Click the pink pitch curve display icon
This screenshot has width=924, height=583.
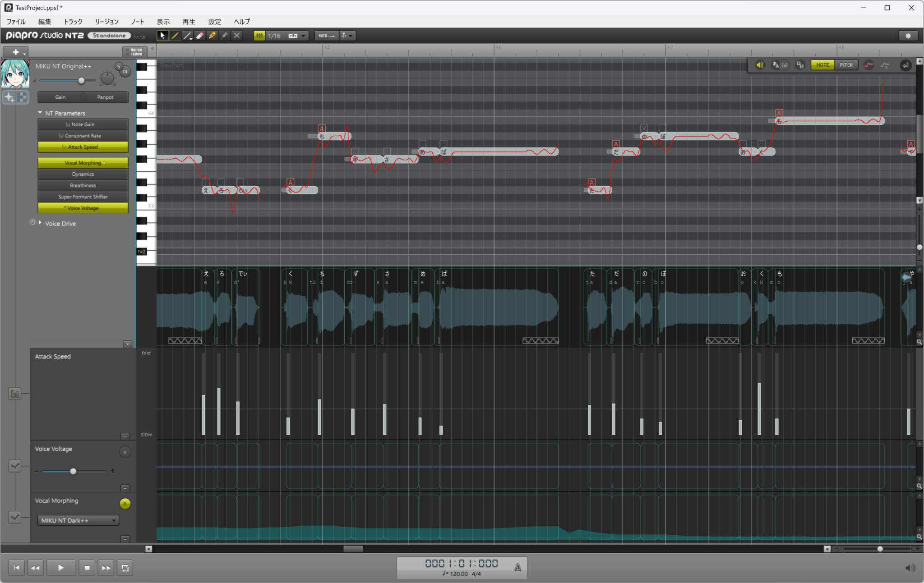[x=869, y=65]
